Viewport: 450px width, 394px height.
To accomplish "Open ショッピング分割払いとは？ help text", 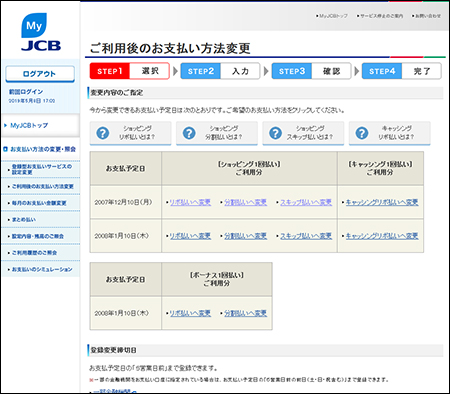I will [x=223, y=133].
